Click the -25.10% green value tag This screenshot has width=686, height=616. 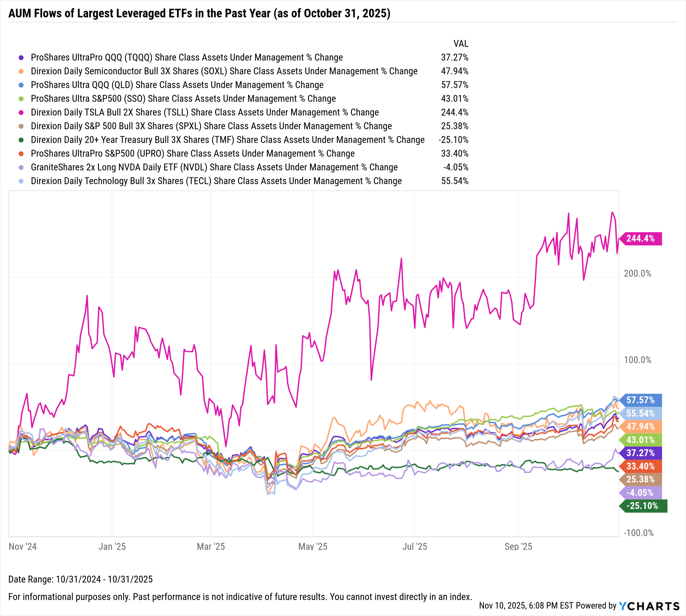pyautogui.click(x=642, y=506)
